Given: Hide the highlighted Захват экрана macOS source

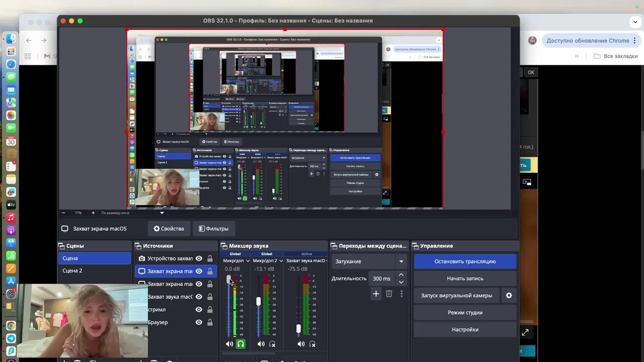Looking at the screenshot, I should (199, 271).
